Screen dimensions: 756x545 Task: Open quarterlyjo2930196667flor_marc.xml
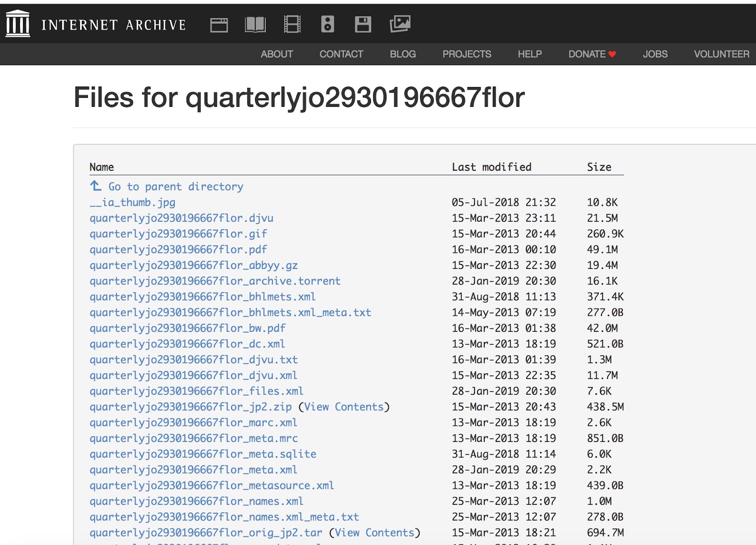pos(194,423)
